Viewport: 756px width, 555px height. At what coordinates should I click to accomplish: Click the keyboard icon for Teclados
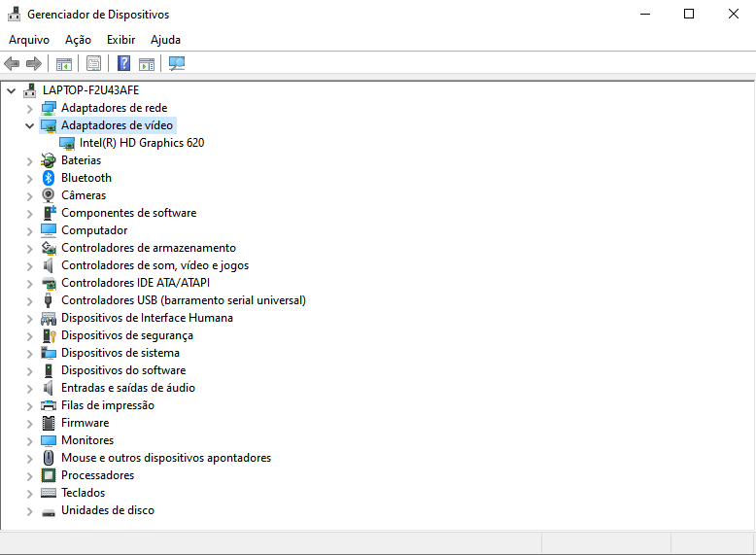pos(49,493)
